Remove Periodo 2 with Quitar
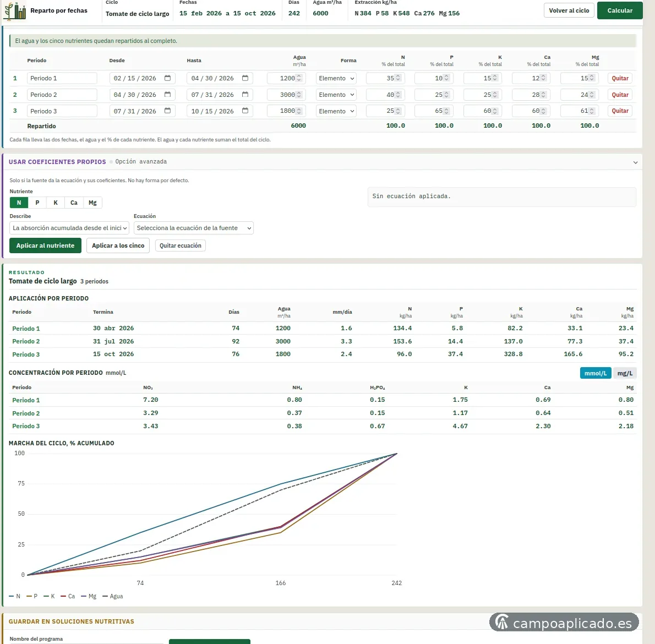 pyautogui.click(x=620, y=95)
